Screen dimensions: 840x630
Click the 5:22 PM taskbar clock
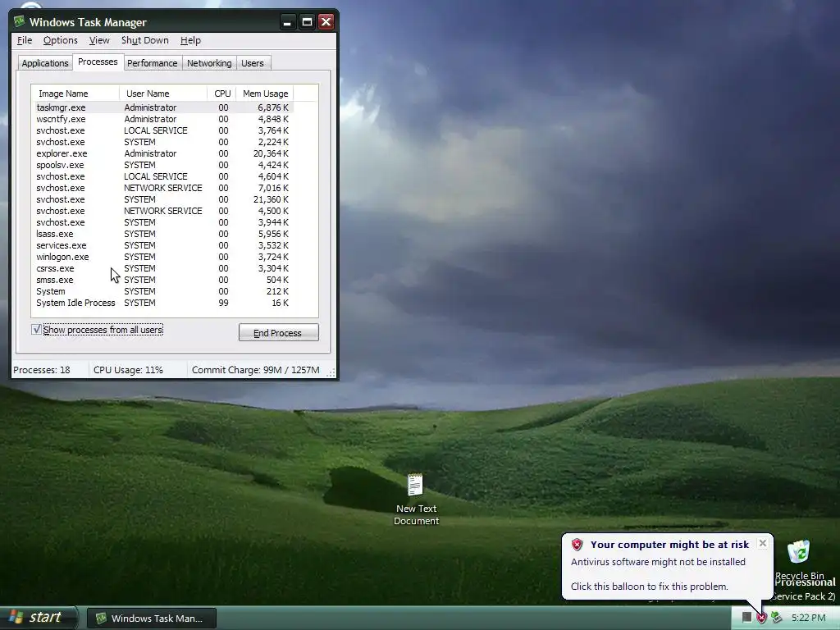click(808, 618)
